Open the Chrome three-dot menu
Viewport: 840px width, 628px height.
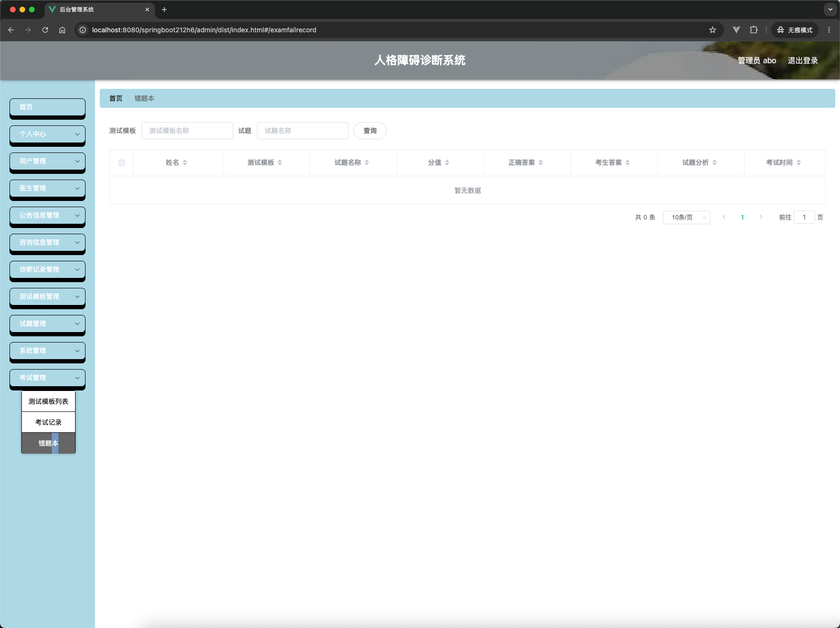[829, 30]
